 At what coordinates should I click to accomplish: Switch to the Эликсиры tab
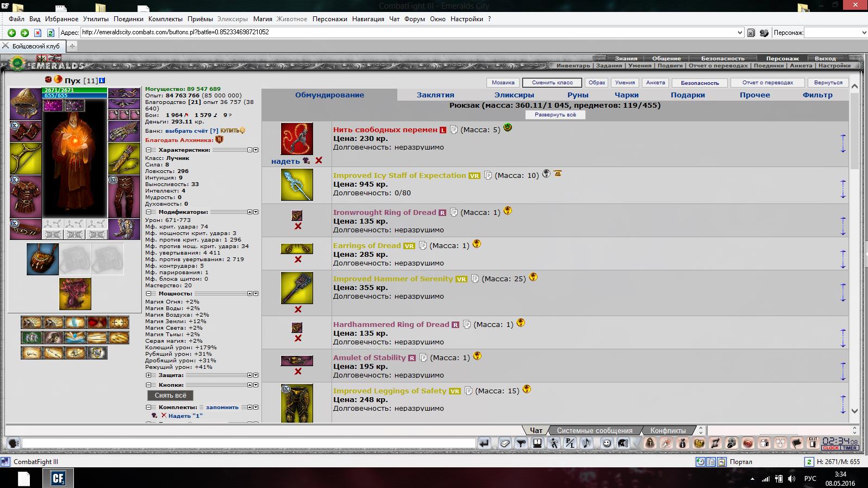coord(514,95)
